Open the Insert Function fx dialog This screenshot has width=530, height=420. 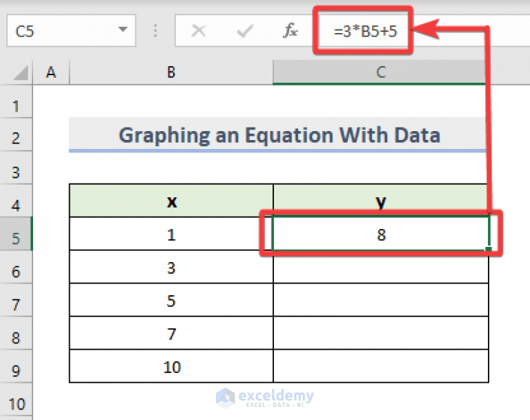[x=291, y=30]
